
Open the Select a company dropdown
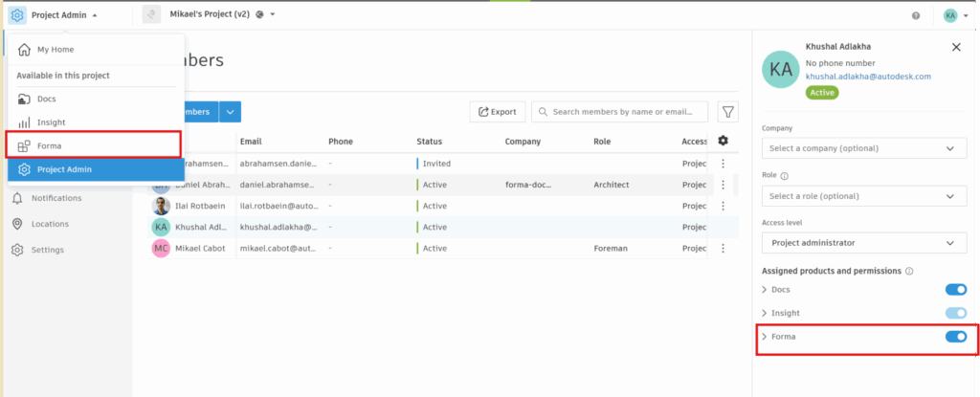point(864,148)
